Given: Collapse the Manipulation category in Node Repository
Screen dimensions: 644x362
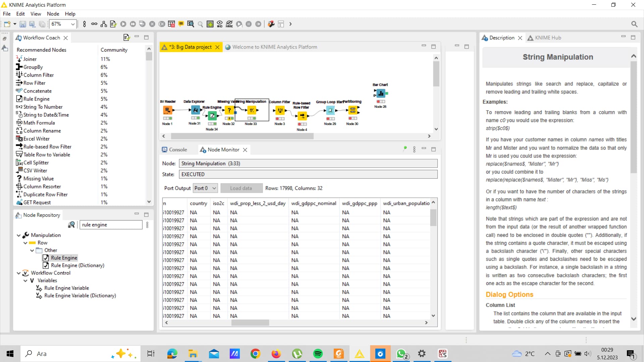Looking at the screenshot, I should [x=19, y=235].
